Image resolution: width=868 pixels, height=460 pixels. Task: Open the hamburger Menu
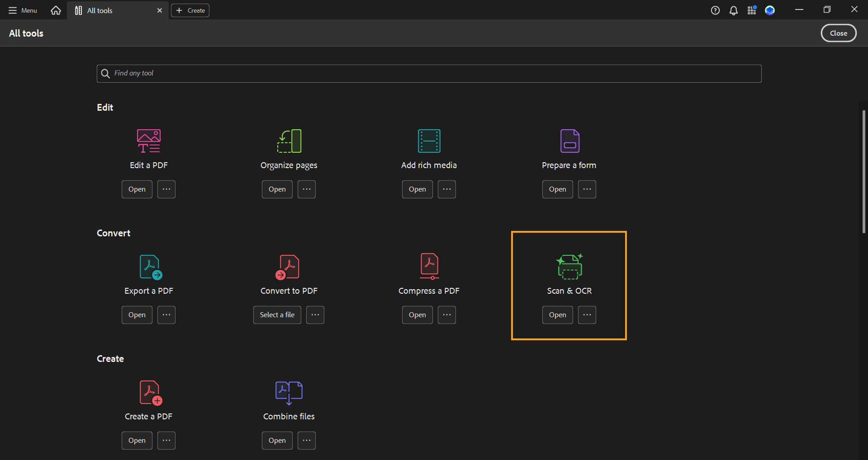[23, 10]
